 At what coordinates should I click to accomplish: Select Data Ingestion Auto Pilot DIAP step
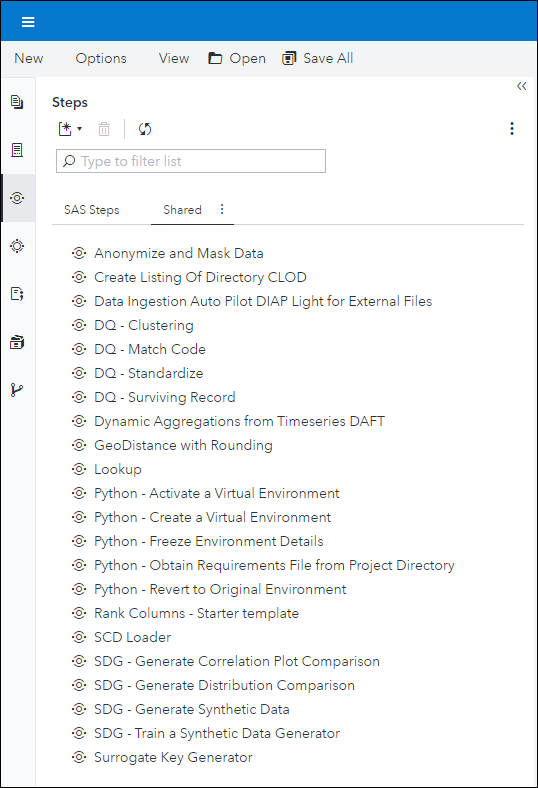[263, 301]
